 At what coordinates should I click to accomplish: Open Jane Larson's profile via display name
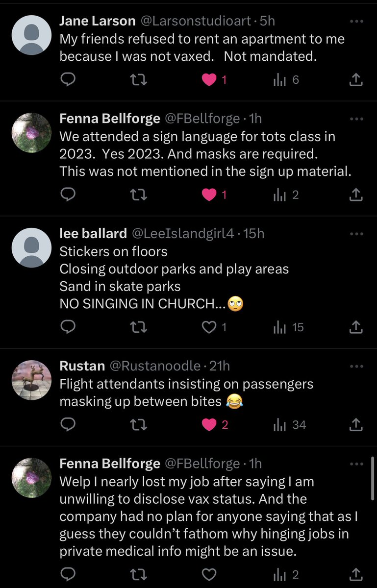pyautogui.click(x=97, y=21)
